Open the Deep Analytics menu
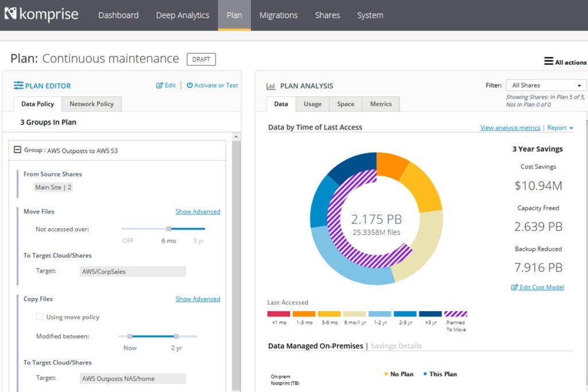This screenshot has height=392, width=588. tap(183, 15)
